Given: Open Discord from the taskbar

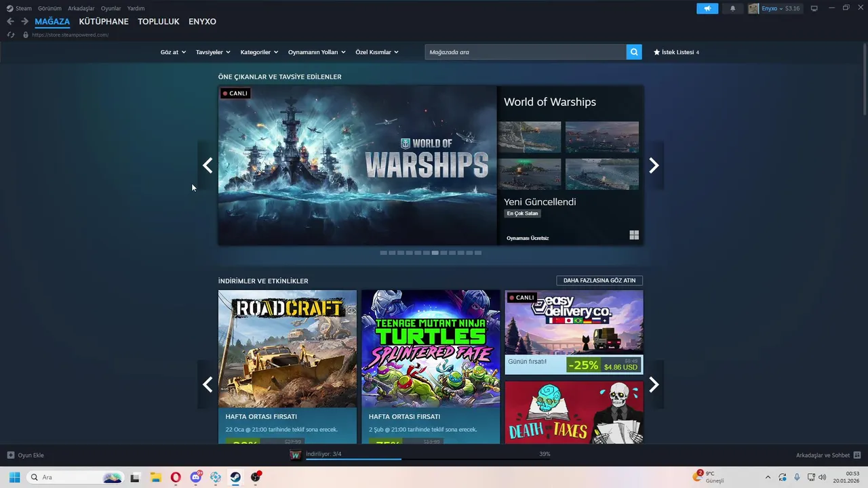Looking at the screenshot, I should tap(196, 477).
